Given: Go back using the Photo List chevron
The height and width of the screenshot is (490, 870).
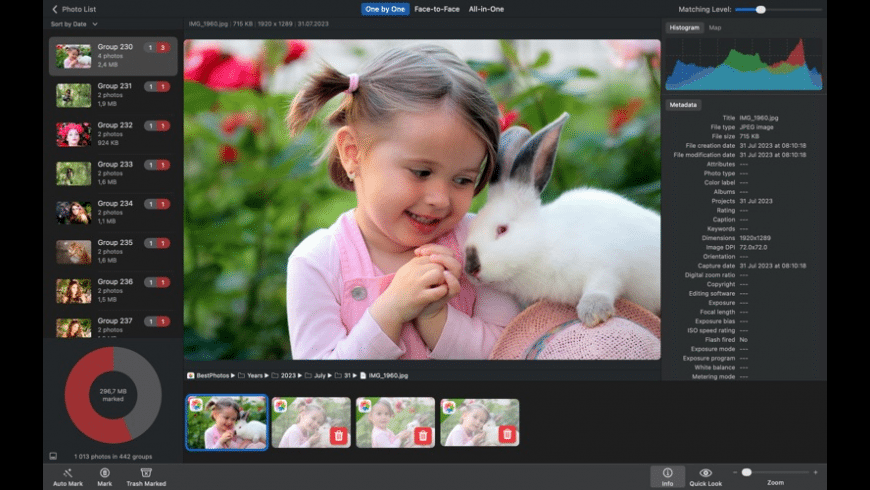Looking at the screenshot, I should [55, 9].
